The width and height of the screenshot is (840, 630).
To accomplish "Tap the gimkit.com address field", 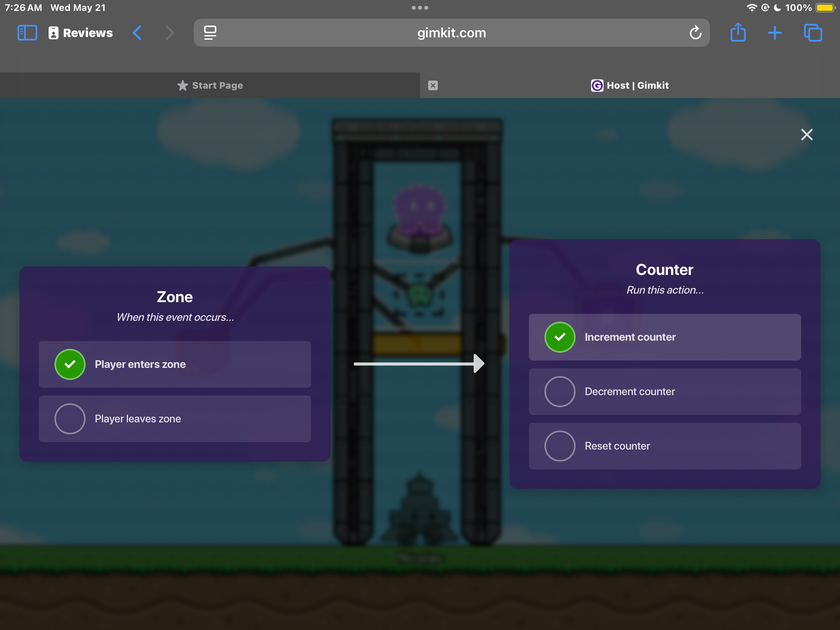I will (x=451, y=33).
